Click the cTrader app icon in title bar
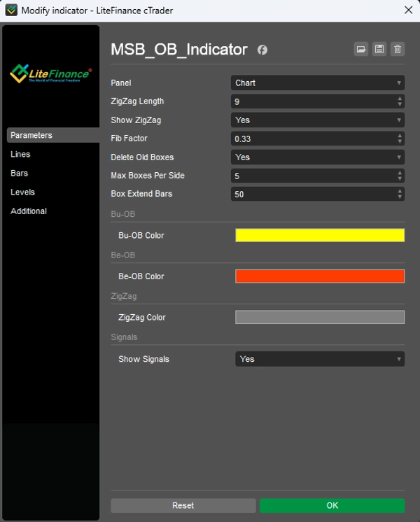This screenshot has height=522, width=420. coord(11,10)
